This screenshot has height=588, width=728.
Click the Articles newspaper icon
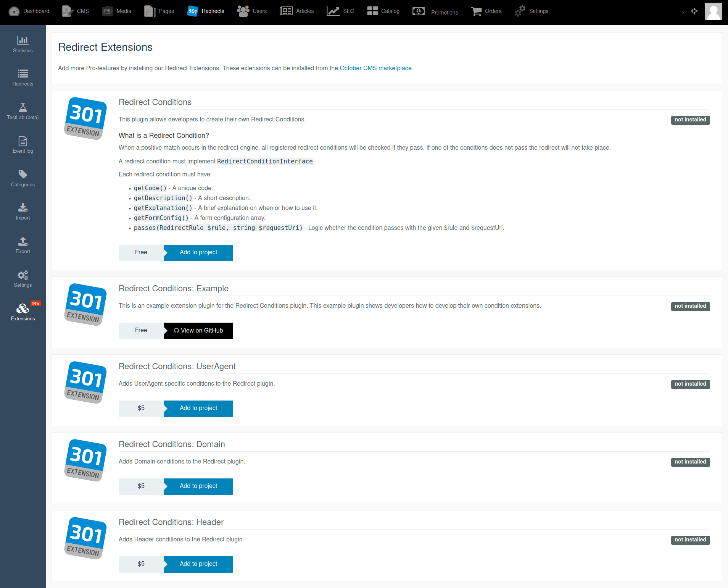coord(286,11)
